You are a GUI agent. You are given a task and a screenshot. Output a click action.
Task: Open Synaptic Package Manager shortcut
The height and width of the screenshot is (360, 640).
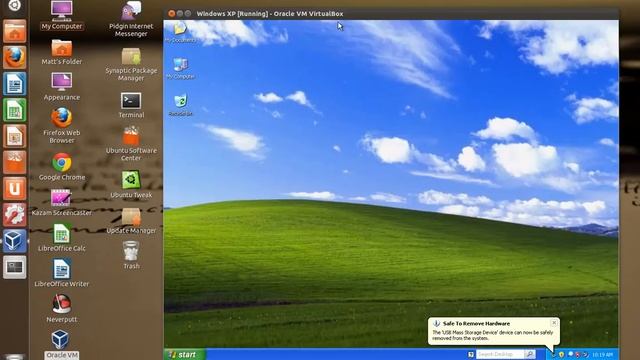pyautogui.click(x=131, y=64)
